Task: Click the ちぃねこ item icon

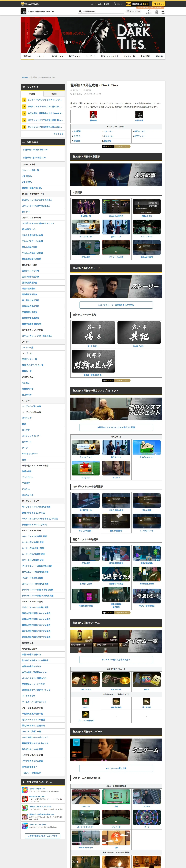Action: (86, 701)
